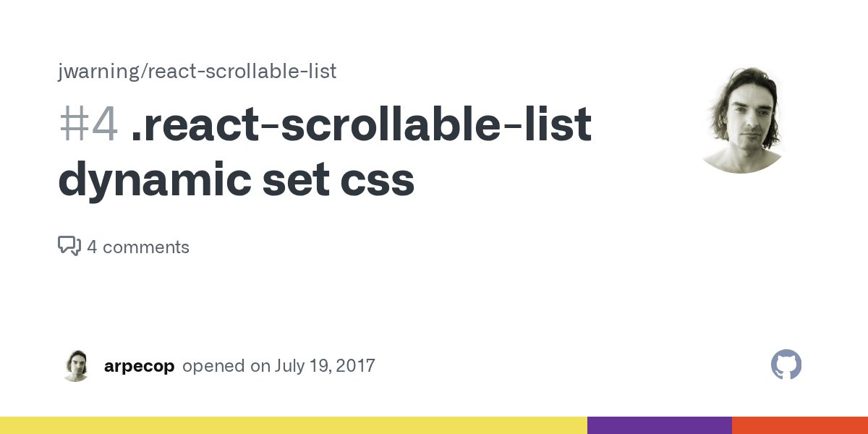Click the year 2017 in the date
This screenshot has width=868, height=434.
[355, 366]
